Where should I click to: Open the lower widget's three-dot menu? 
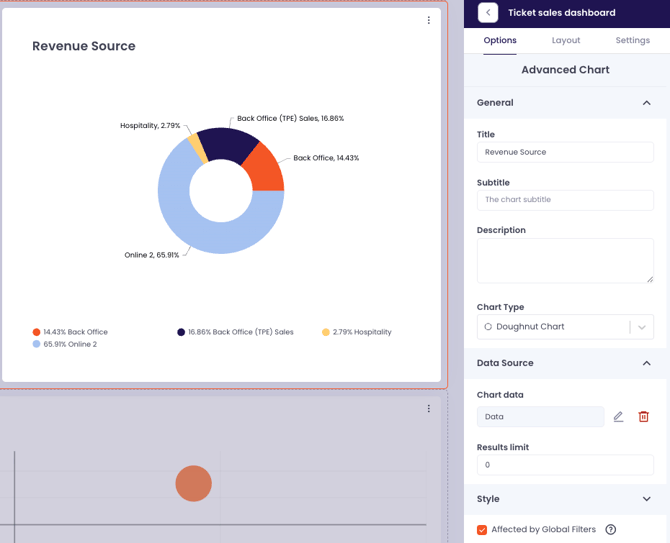[429, 408]
